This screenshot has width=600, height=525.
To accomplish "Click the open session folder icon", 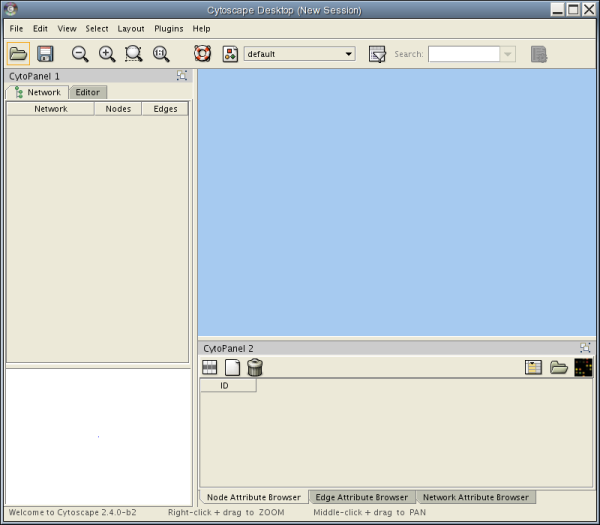I will [18, 54].
